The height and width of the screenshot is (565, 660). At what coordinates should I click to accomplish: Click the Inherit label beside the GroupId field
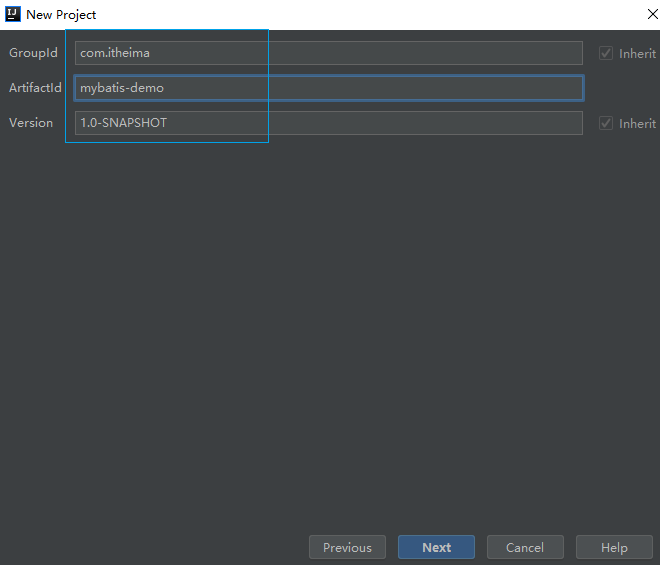point(637,53)
